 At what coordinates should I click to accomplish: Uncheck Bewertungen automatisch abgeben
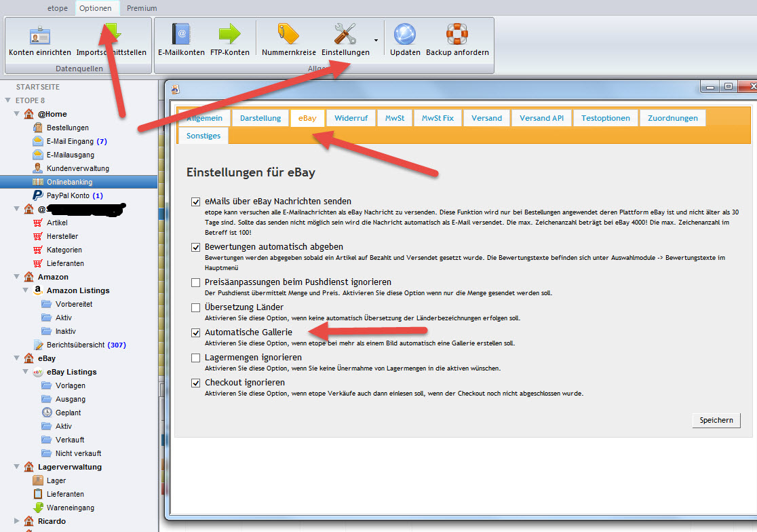point(195,247)
